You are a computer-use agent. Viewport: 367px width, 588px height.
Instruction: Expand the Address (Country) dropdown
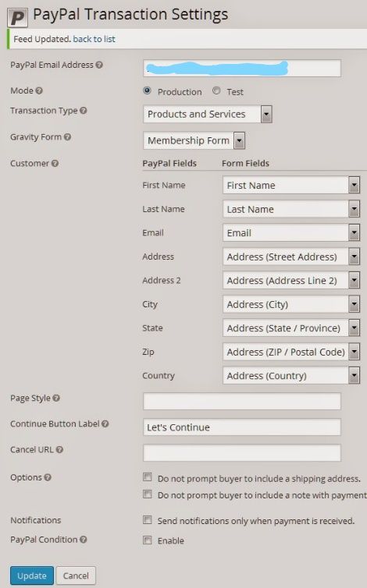point(291,376)
